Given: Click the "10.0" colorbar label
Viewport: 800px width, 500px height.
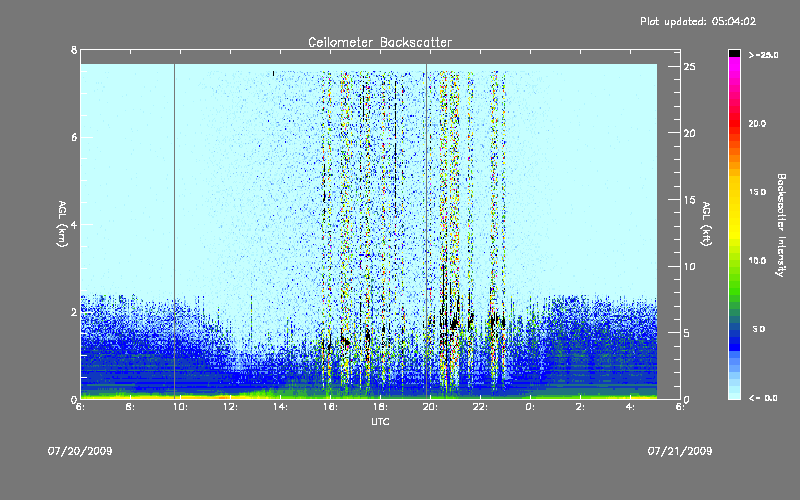Looking at the screenshot, I should (x=757, y=261).
